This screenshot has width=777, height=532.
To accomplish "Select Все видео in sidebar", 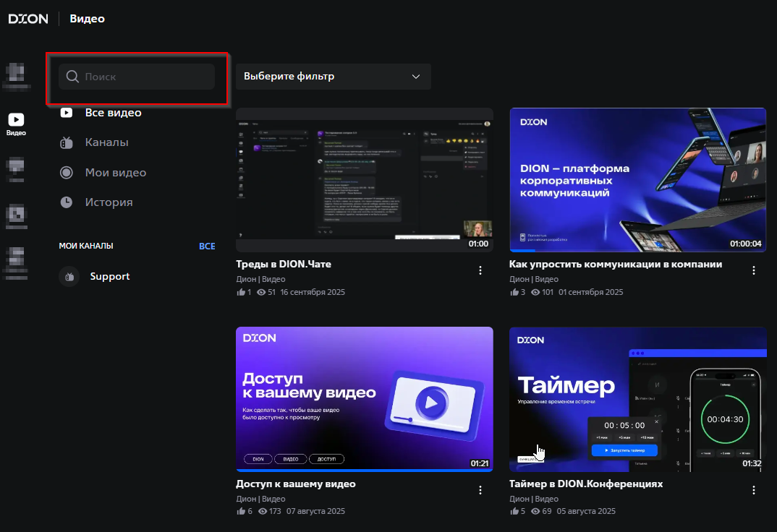I will (x=113, y=113).
